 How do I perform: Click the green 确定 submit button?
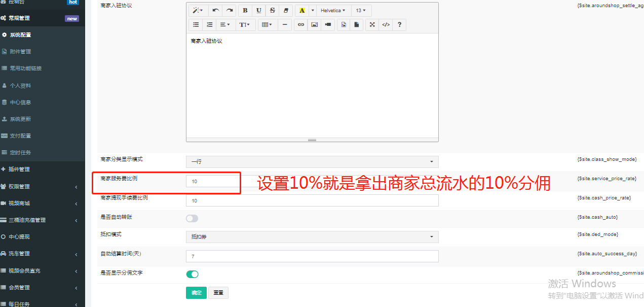point(196,293)
